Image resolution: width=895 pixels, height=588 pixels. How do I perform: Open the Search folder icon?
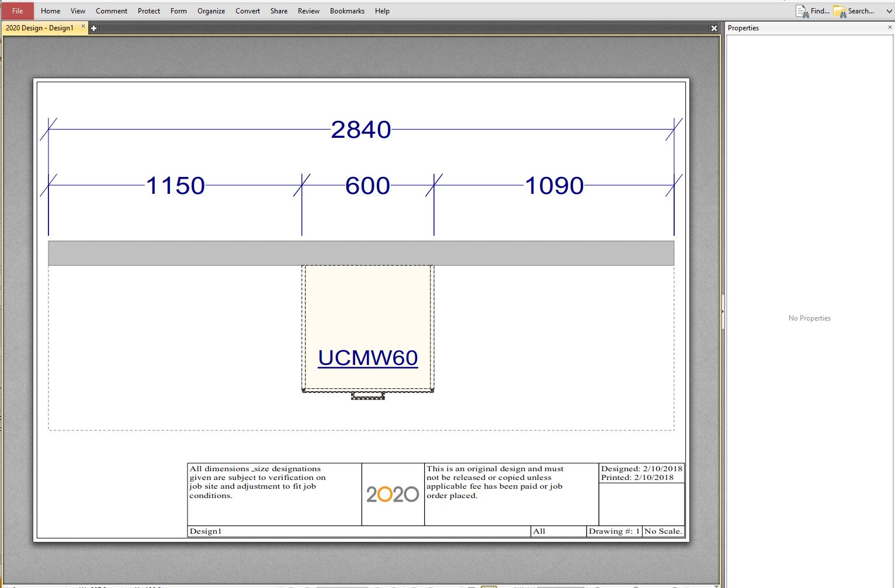(840, 11)
